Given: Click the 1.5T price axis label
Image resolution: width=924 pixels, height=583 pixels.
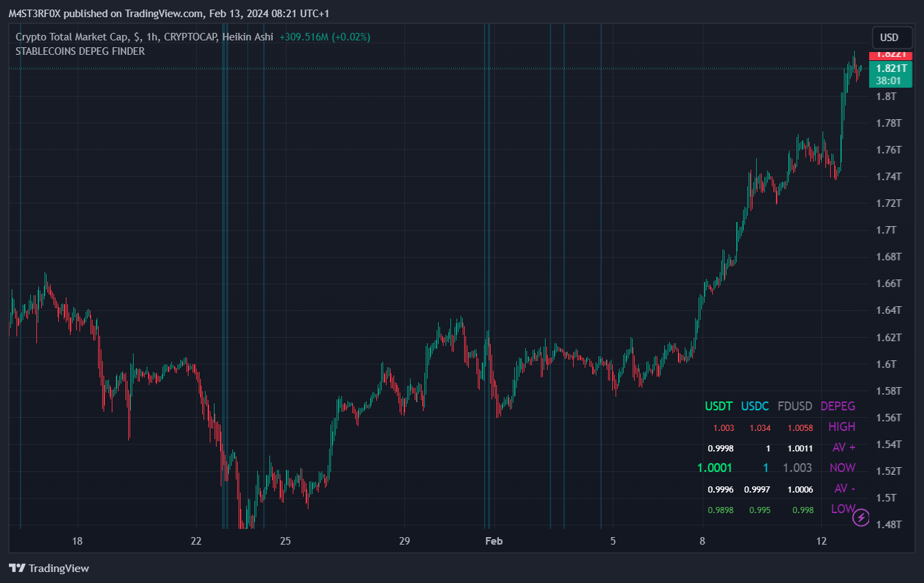Looking at the screenshot, I should click(x=886, y=497).
